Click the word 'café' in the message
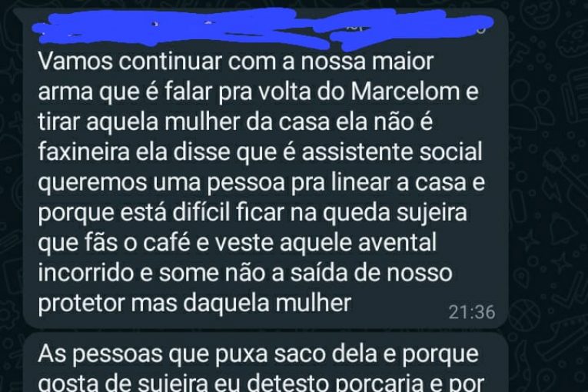 click(167, 243)
